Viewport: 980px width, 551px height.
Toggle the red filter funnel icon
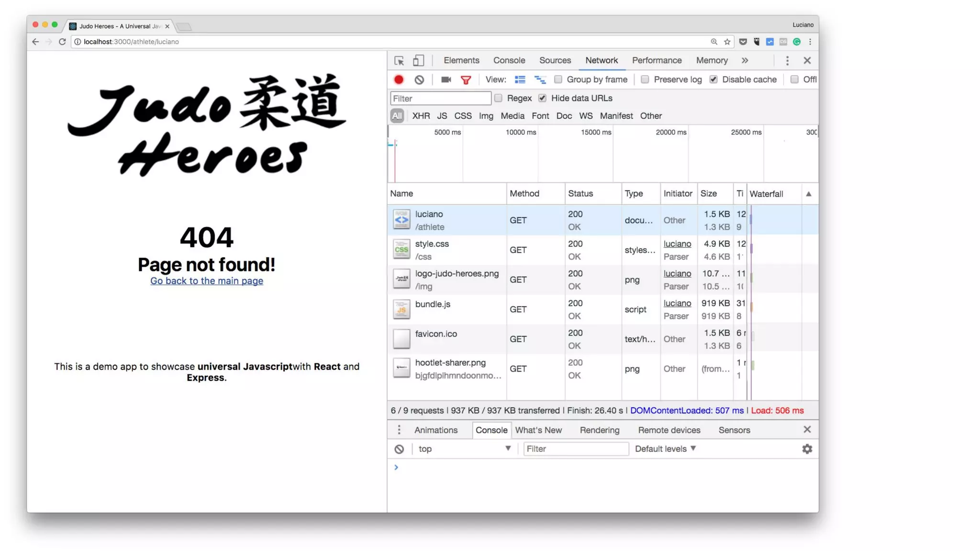point(466,79)
